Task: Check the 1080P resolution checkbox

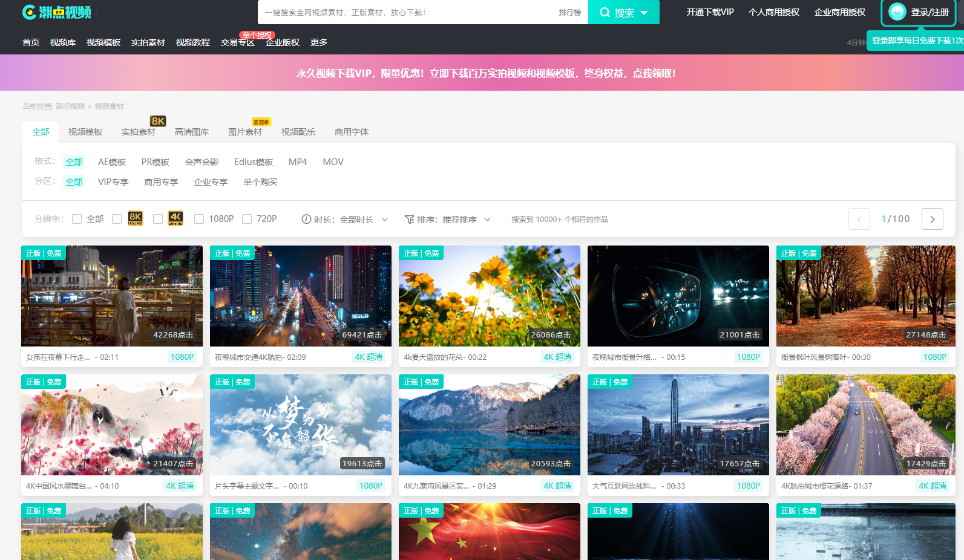Action: pos(199,219)
